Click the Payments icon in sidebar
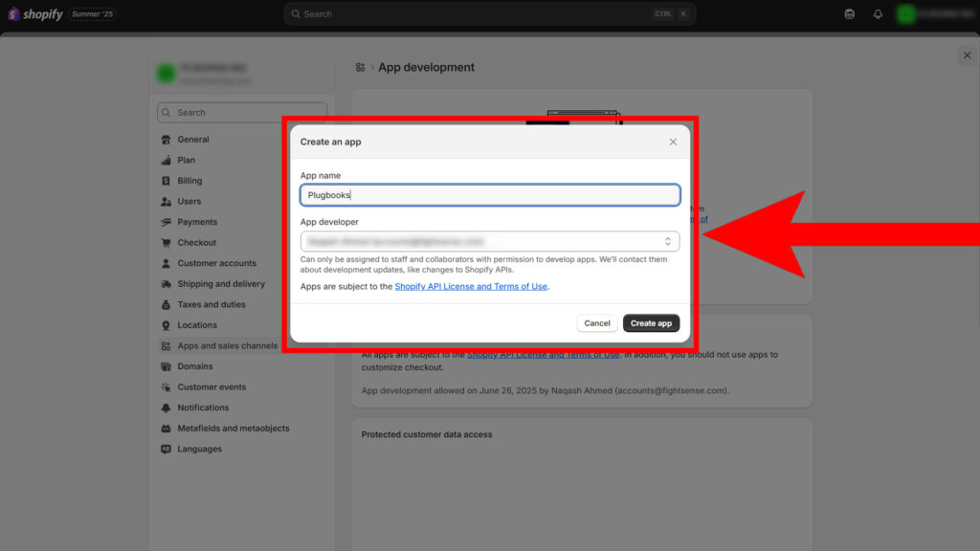This screenshot has width=980, height=551. coord(166,222)
